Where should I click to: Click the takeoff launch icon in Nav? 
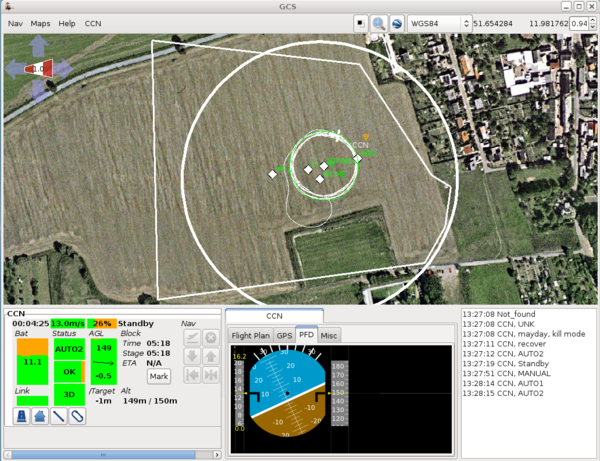192,337
